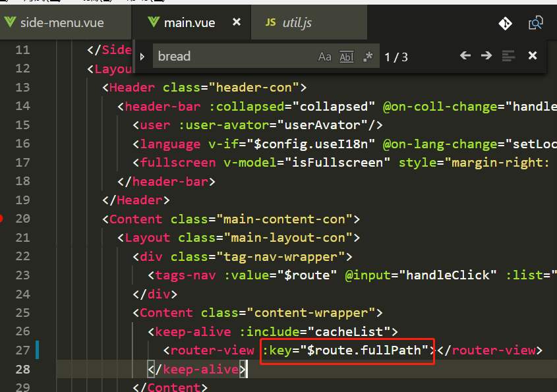Expand the replace field toggle arrow

[x=142, y=57]
